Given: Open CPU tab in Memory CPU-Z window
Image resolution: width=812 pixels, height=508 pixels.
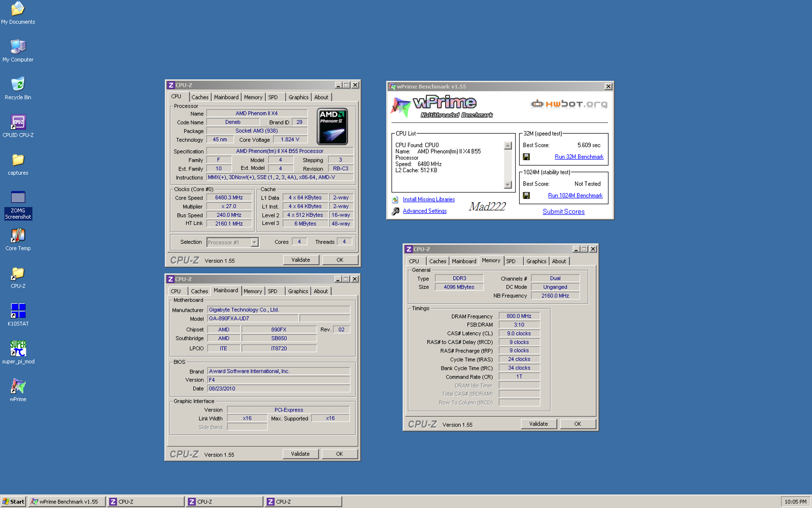Looking at the screenshot, I should [x=414, y=261].
